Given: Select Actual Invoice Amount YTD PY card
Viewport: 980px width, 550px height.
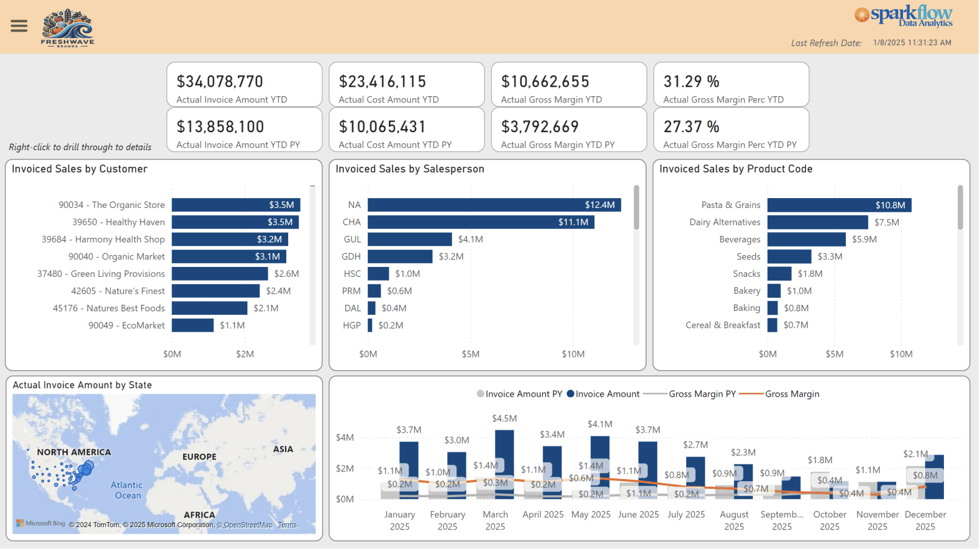Looking at the screenshot, I should pos(245,130).
